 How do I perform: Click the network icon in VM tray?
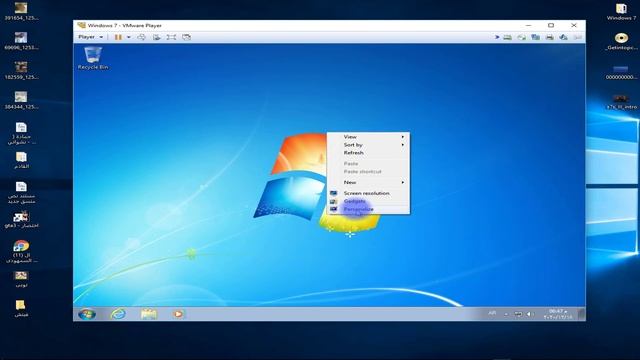518,314
